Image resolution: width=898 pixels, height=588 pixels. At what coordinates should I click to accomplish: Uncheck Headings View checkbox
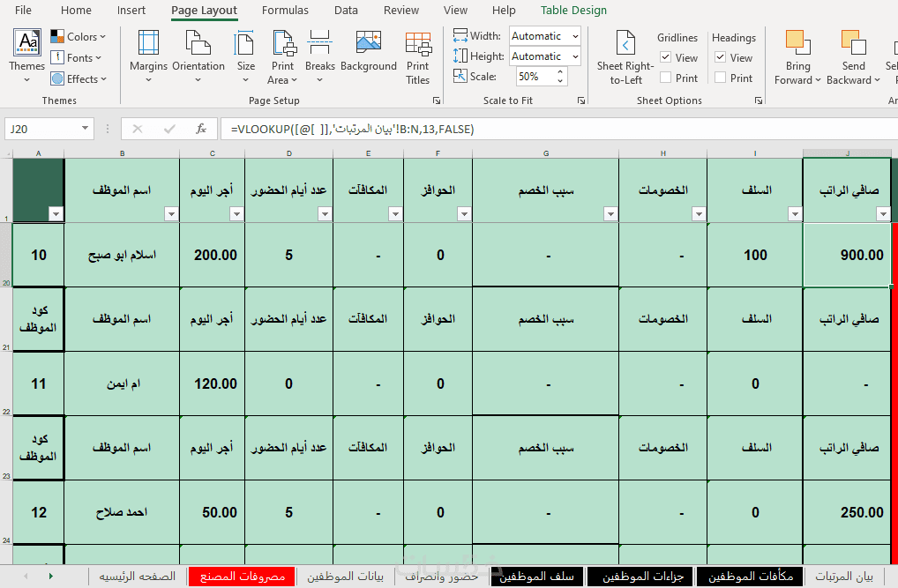point(721,57)
